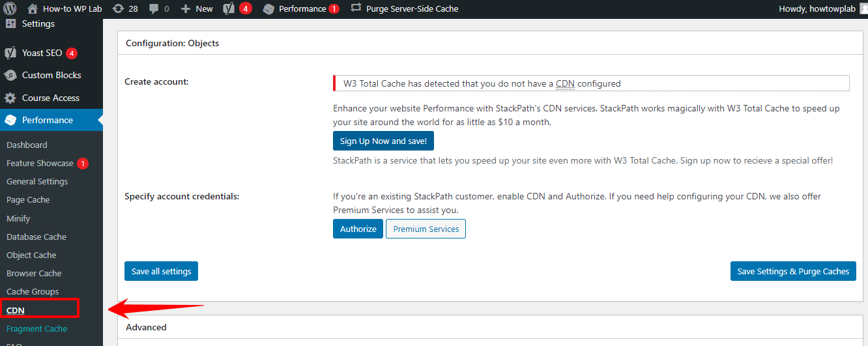Open Custom Blocks in the sidebar

click(51, 75)
